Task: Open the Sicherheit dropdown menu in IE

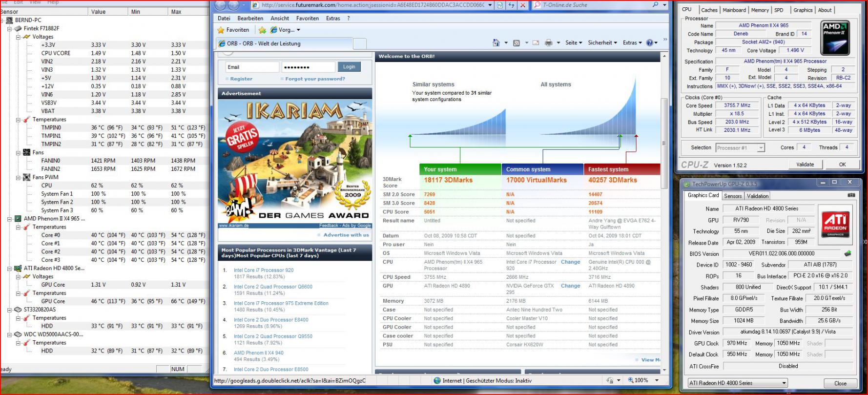Action: click(x=602, y=43)
